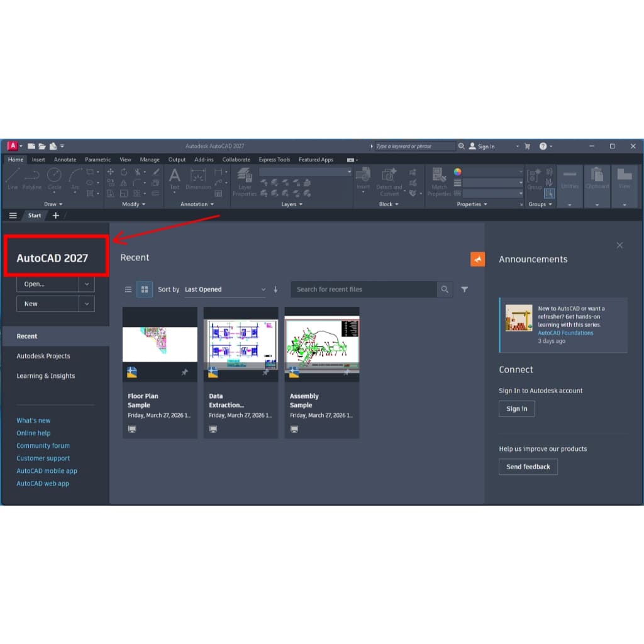Viewport: 644px width, 644px height.
Task: Click the recent files search magnifier button
Action: click(x=445, y=289)
